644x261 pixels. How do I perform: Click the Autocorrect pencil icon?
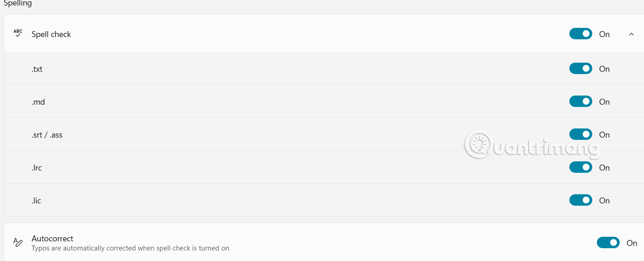(x=18, y=243)
